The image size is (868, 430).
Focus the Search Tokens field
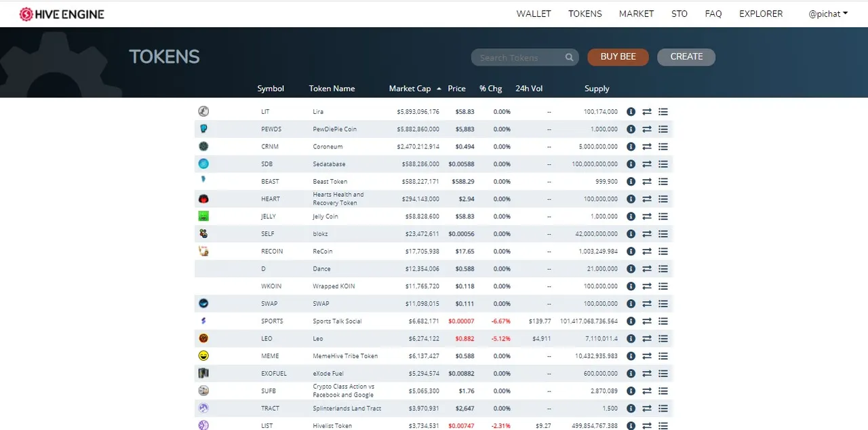(x=525, y=58)
